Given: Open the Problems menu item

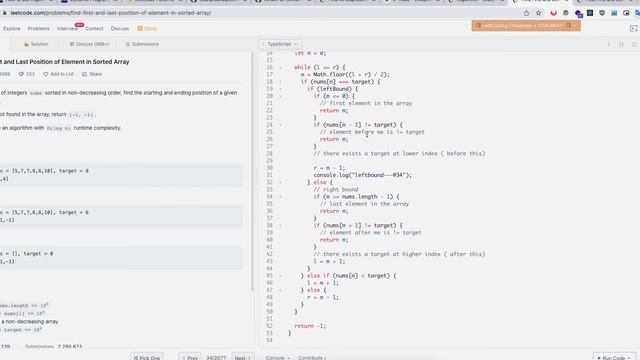Looking at the screenshot, I should click(38, 29).
